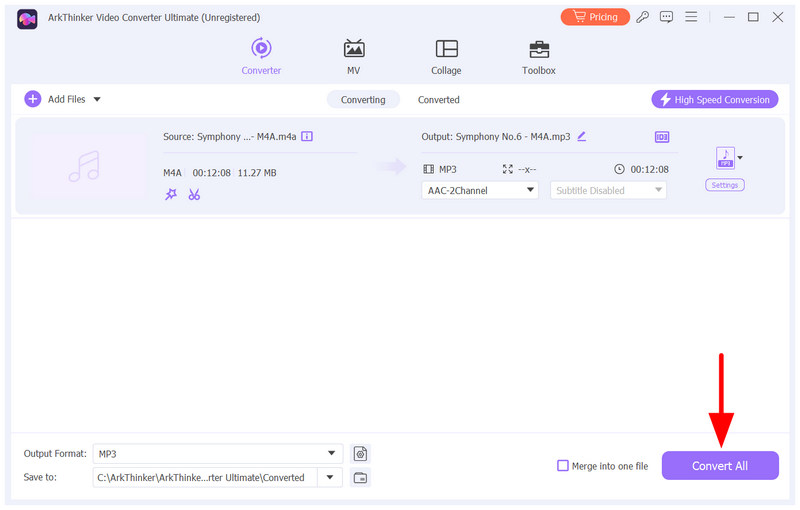Check Merge into one file
The height and width of the screenshot is (510, 800).
[563, 466]
